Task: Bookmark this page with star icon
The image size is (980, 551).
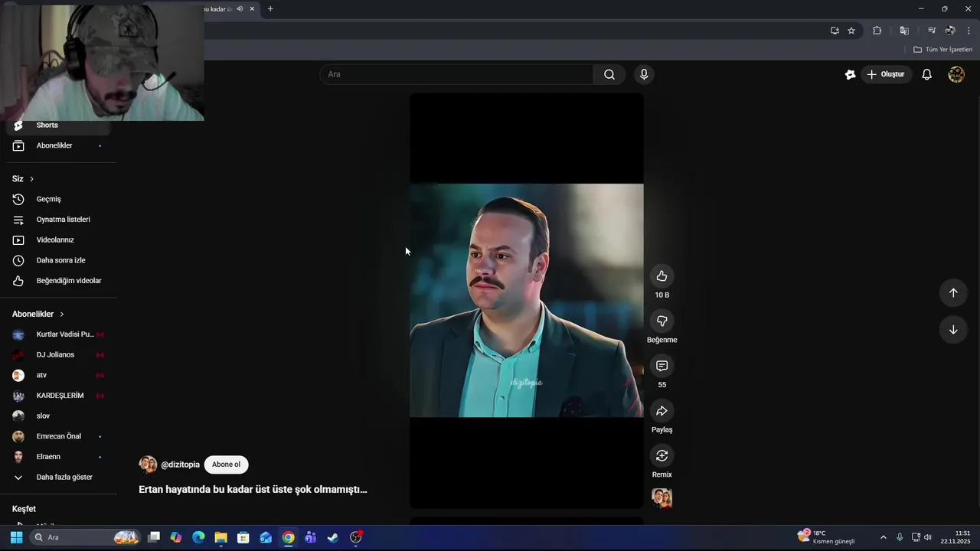Action: (x=851, y=31)
